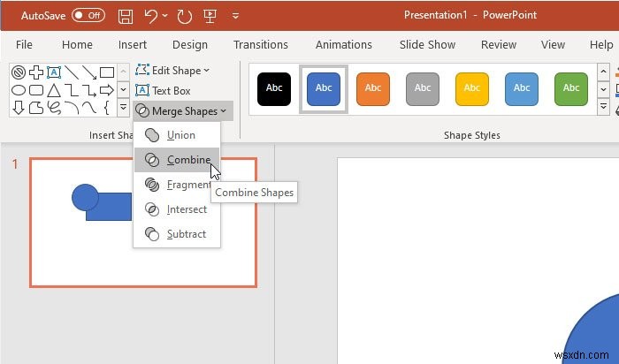619x364 pixels.
Task: Start presentation from beginning icon
Action: click(x=210, y=16)
